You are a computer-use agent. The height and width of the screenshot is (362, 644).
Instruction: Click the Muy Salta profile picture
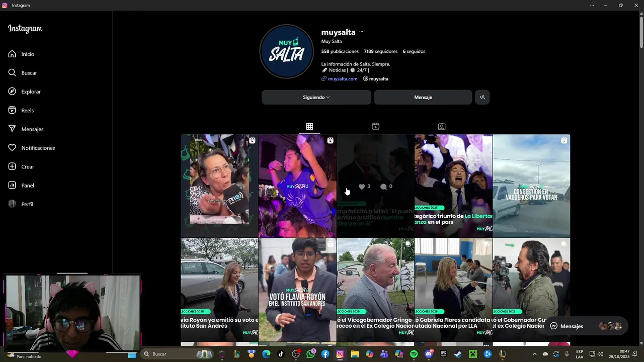286,52
